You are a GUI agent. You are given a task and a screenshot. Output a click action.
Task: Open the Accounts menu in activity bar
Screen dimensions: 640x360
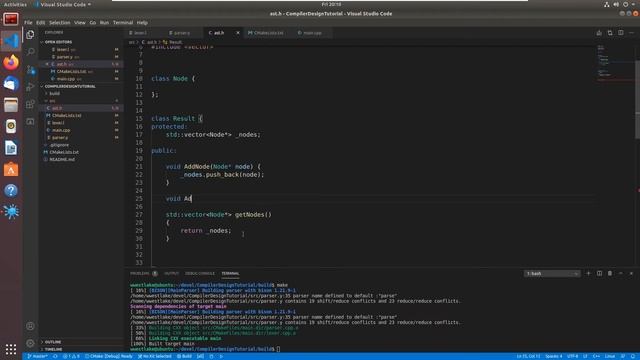tap(30, 326)
